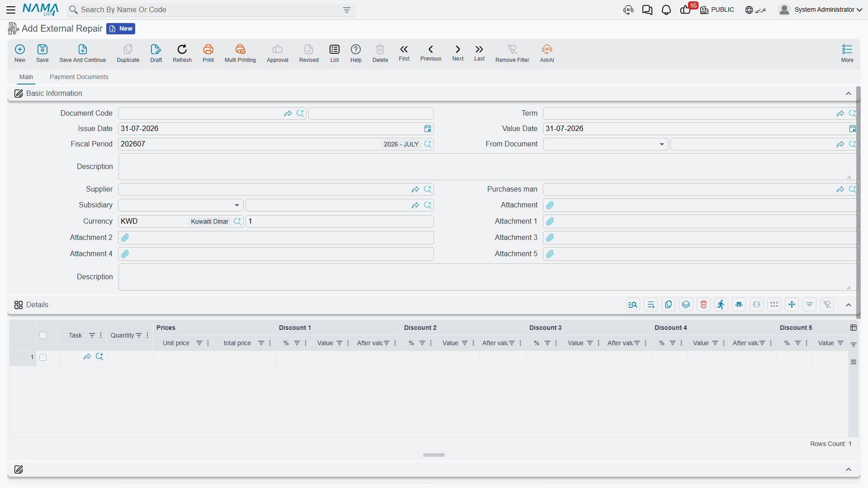Check the row 1 checkbox in Details grid
The width and height of the screenshot is (868, 488).
coord(43,357)
